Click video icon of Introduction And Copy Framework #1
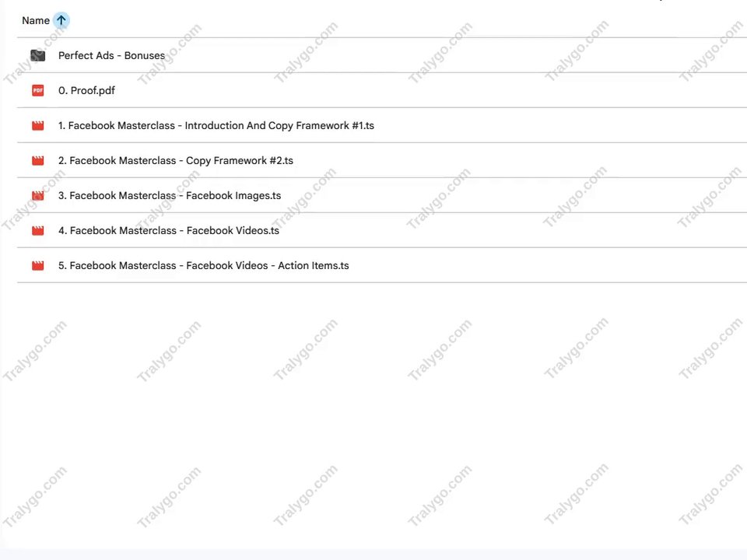The width and height of the screenshot is (747, 560). coord(37,126)
